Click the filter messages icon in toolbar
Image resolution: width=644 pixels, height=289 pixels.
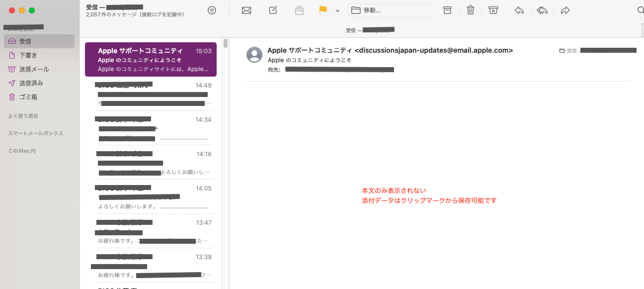pos(212,10)
